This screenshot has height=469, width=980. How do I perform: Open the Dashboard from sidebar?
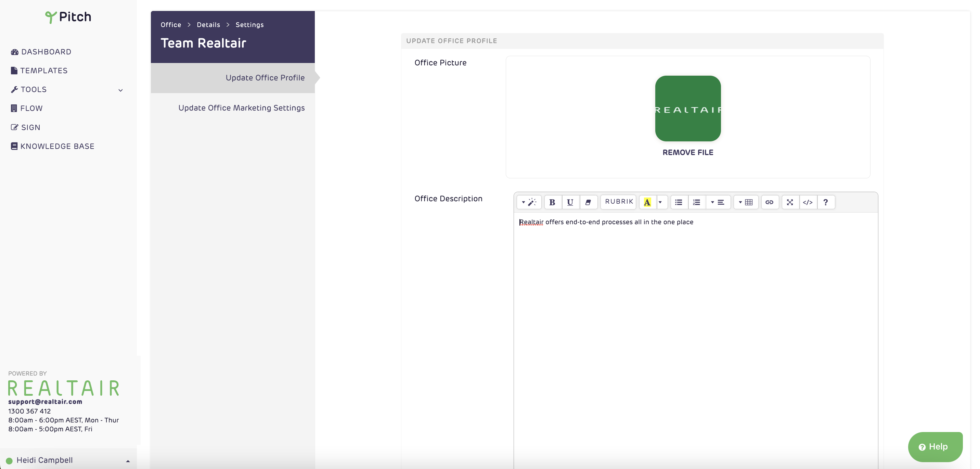[x=41, y=52]
